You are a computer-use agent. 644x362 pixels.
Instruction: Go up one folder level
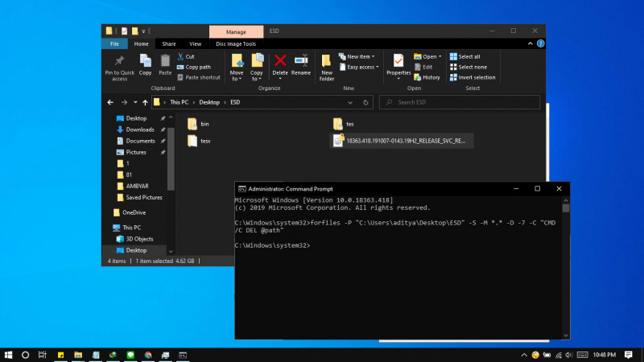(145, 102)
